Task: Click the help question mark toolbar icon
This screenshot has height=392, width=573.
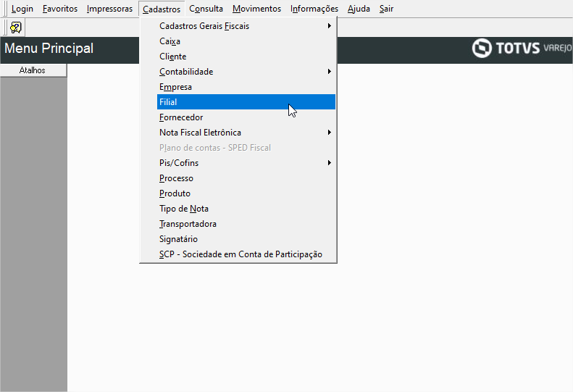Action: [x=16, y=28]
